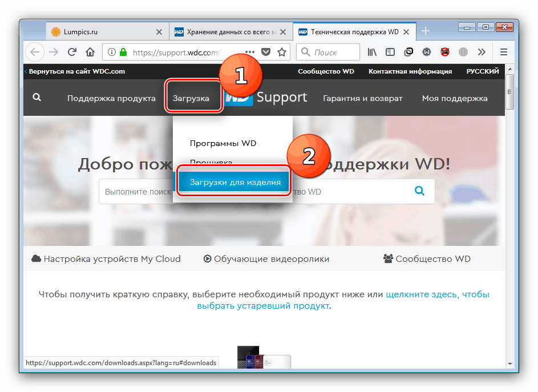This screenshot has height=392, width=538.
Task: Reload the current page
Action: click(x=72, y=52)
